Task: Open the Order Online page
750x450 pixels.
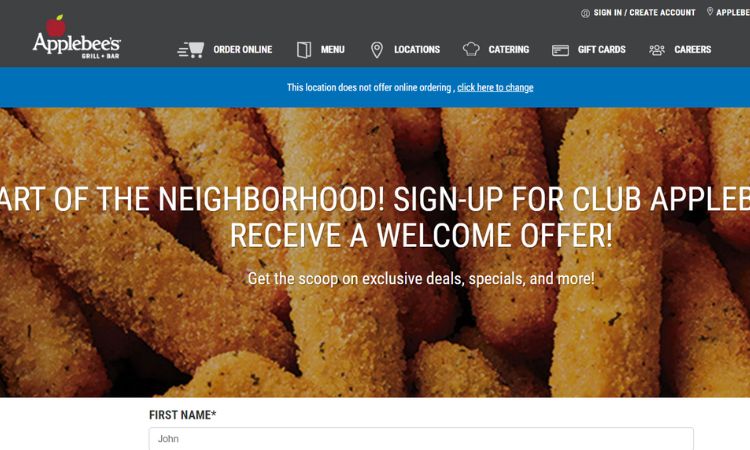Action: [243, 49]
